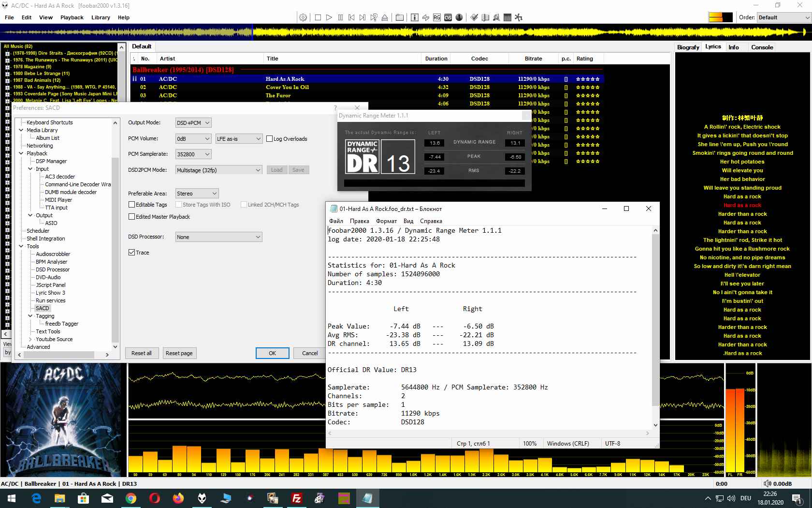Open the Library menu

pyautogui.click(x=101, y=17)
